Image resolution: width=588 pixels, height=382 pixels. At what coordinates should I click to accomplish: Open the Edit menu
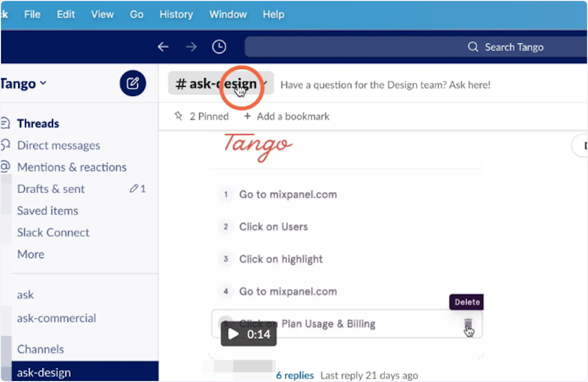point(66,14)
